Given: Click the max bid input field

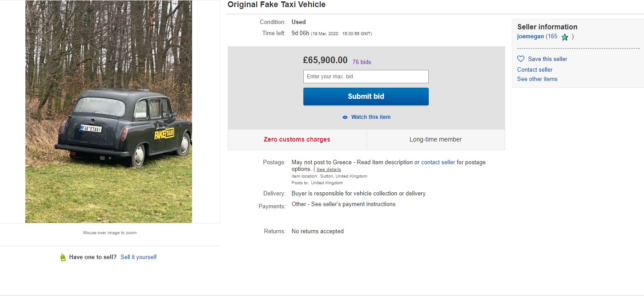Looking at the screenshot, I should 366,77.
